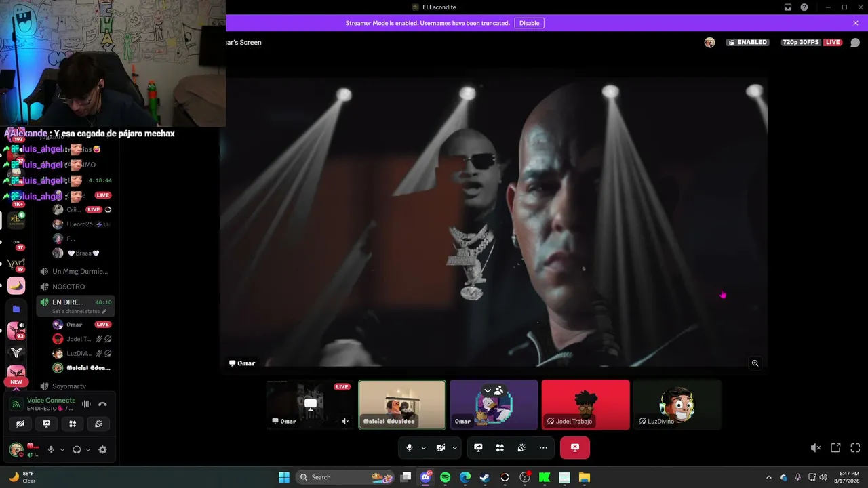
Task: Open the yellow banana server icon
Action: 16,285
